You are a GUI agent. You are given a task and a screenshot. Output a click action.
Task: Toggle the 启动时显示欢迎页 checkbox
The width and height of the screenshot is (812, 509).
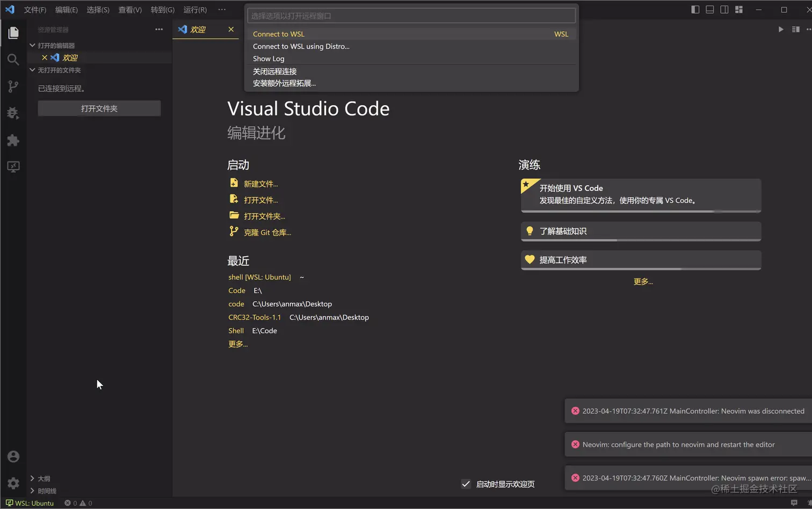click(466, 484)
